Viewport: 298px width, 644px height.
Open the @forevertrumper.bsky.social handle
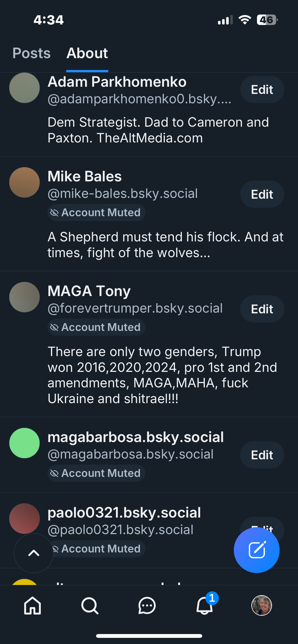(x=135, y=308)
